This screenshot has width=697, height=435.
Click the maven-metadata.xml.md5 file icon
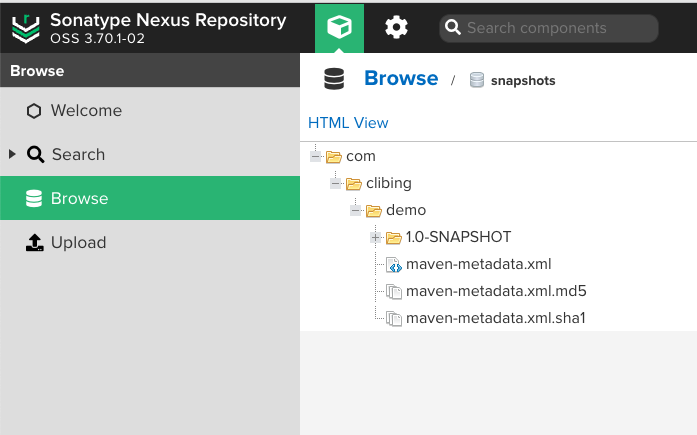point(394,292)
